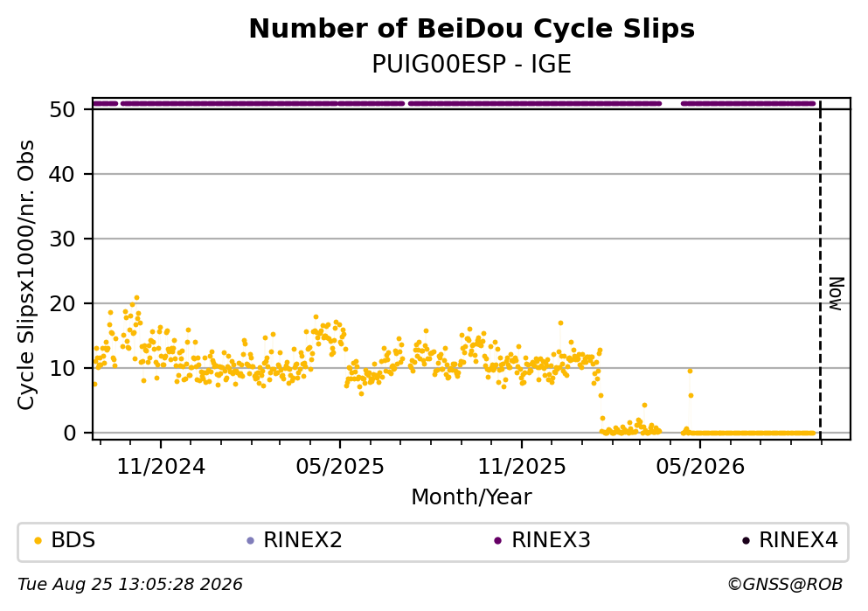
Task: Click the 11/2025 x-axis tick label
Action: [522, 467]
